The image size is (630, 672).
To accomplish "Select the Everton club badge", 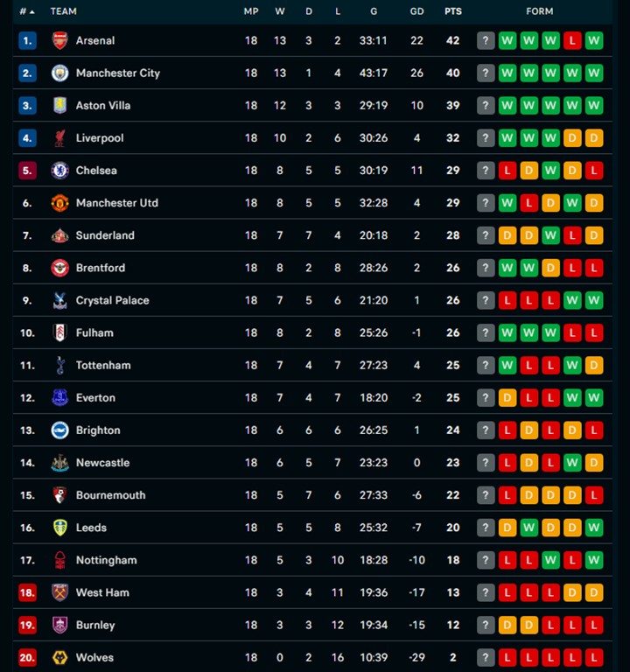I will point(59,397).
